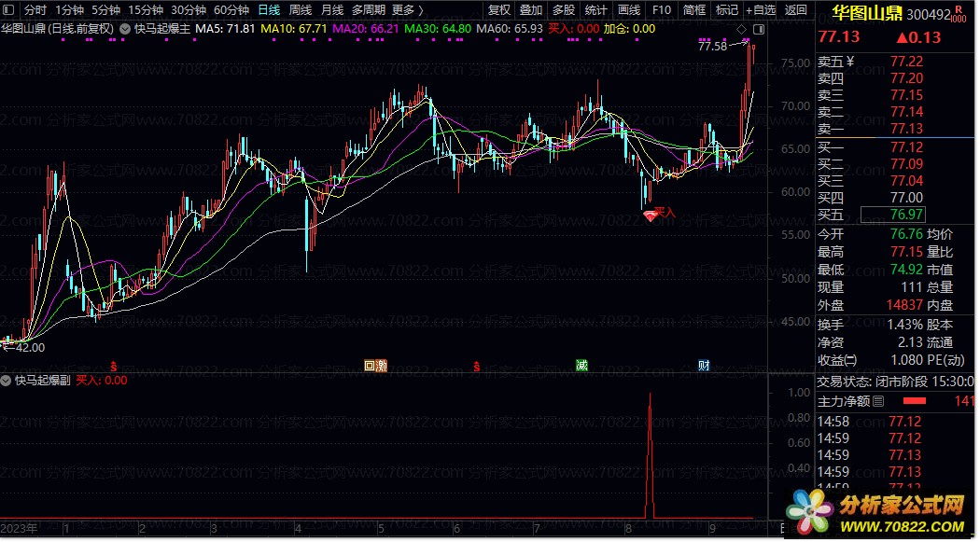The height and width of the screenshot is (542, 980).
Task: Click the 回 event marker icon
Action: 370,366
